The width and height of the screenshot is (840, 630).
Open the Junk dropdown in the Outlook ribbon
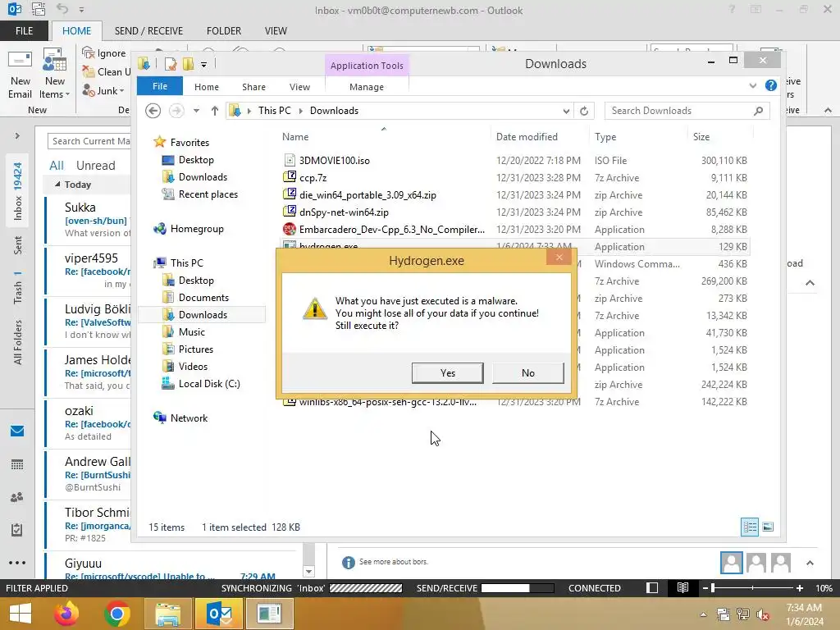[103, 90]
